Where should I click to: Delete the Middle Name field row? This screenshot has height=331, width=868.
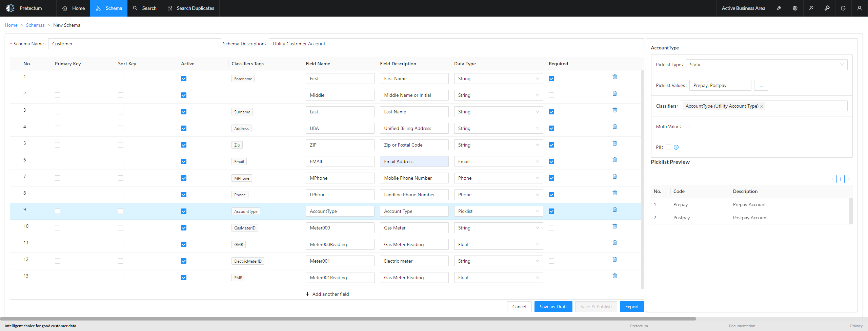tap(614, 93)
